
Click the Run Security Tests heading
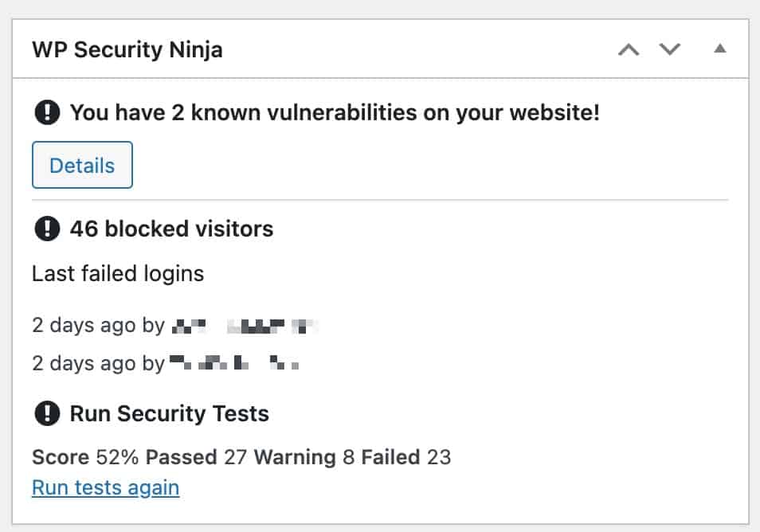(169, 414)
